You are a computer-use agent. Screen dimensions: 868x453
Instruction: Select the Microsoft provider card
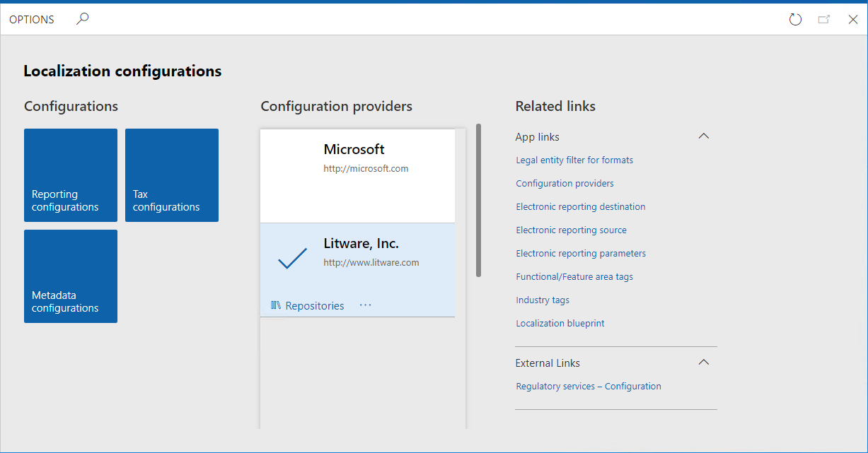357,176
